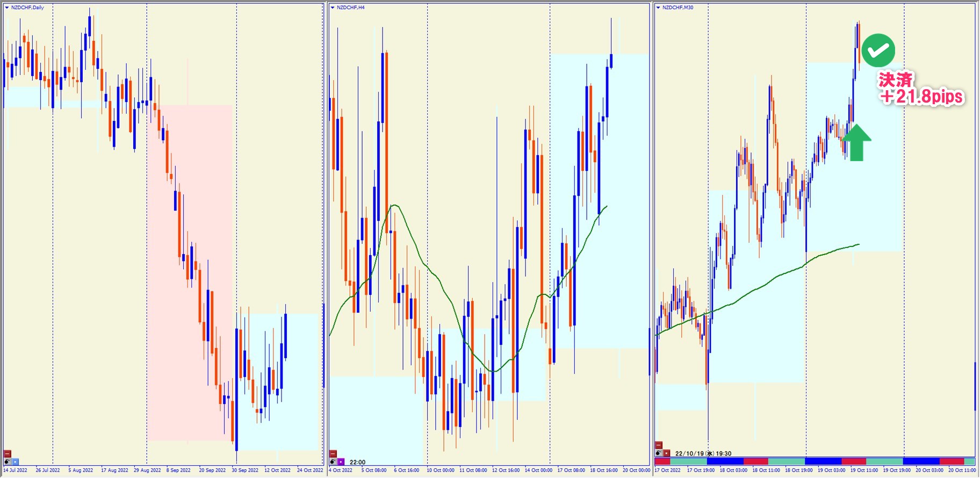Click the 30 Sep 2022 date on Daily axis

(245, 470)
